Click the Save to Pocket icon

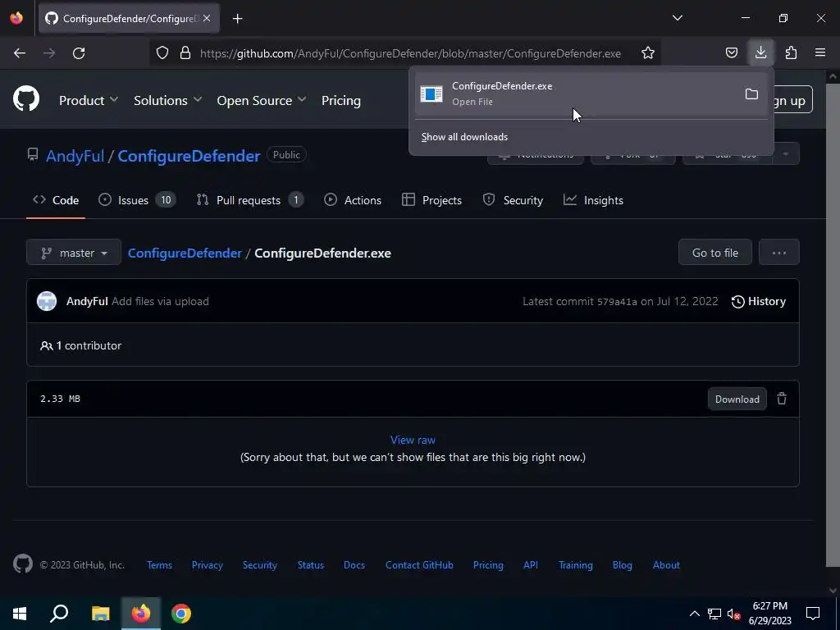click(x=731, y=52)
